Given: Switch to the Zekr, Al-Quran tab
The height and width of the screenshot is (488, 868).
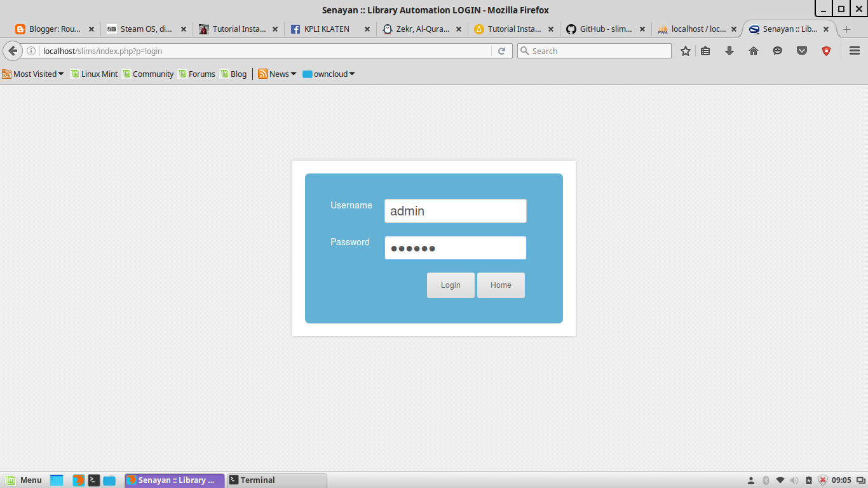Looking at the screenshot, I should (x=421, y=29).
